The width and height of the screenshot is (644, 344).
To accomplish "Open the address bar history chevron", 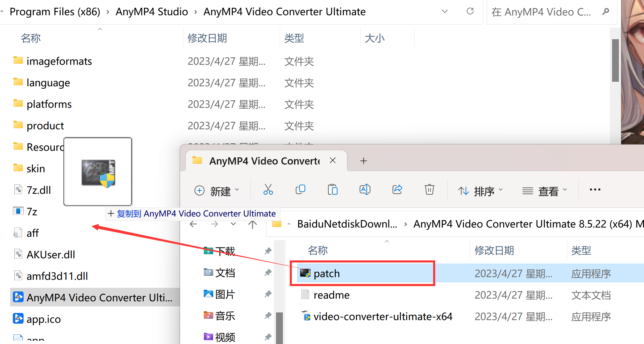I will (444, 12).
